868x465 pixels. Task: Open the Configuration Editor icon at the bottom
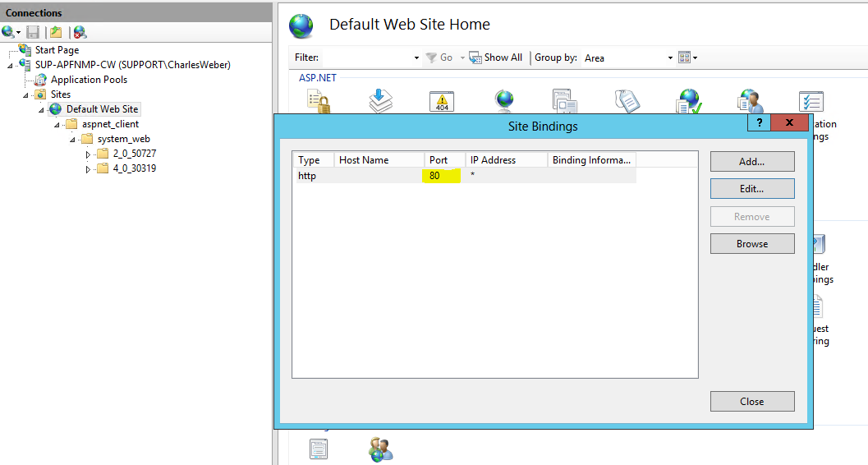tap(319, 449)
